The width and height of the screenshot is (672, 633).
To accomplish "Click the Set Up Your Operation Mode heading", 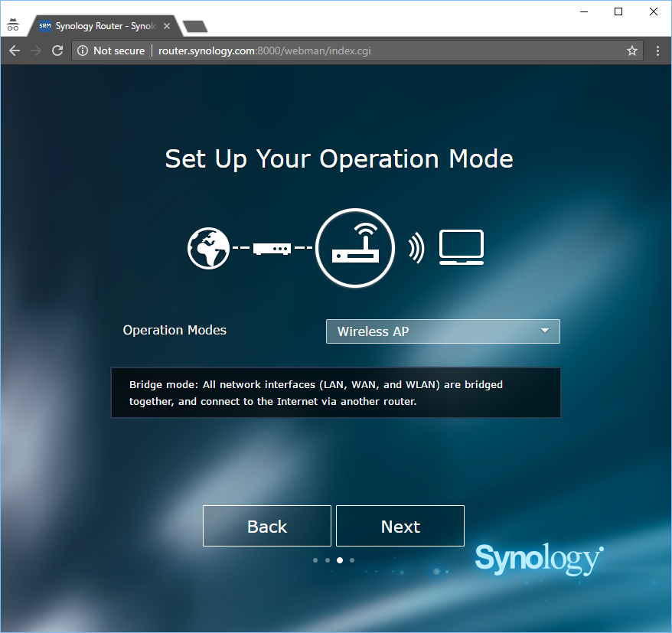I will tap(339, 159).
